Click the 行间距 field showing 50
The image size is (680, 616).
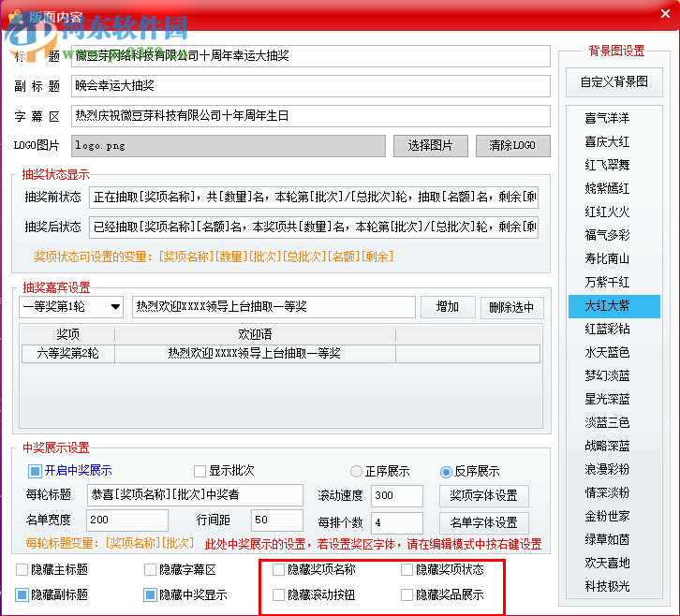click(276, 521)
